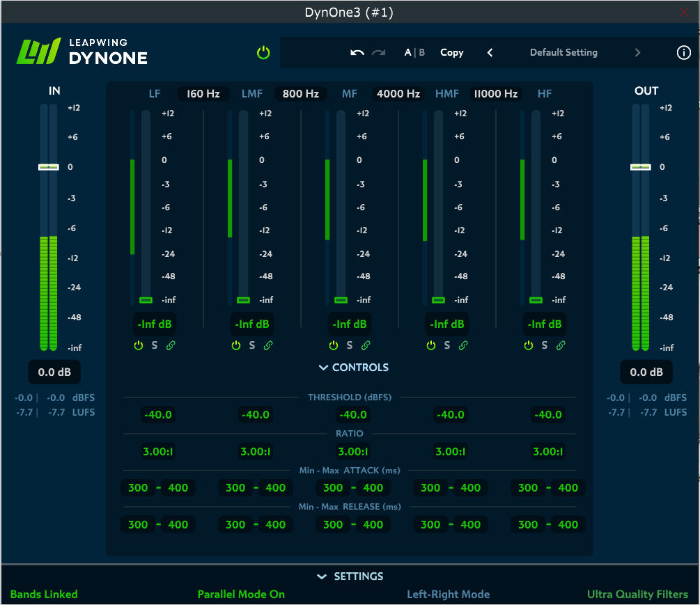
Task: Click the Copy button
Action: coord(452,53)
